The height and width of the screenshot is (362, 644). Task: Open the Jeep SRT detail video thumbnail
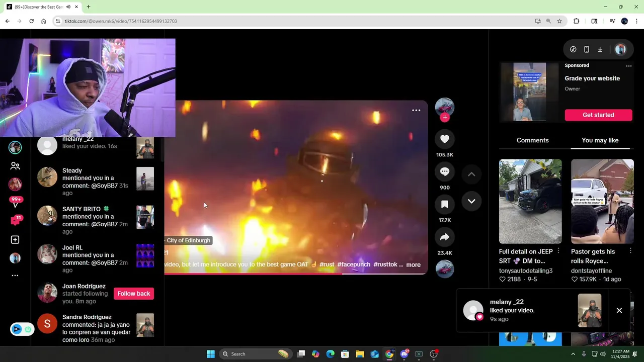pos(530,202)
